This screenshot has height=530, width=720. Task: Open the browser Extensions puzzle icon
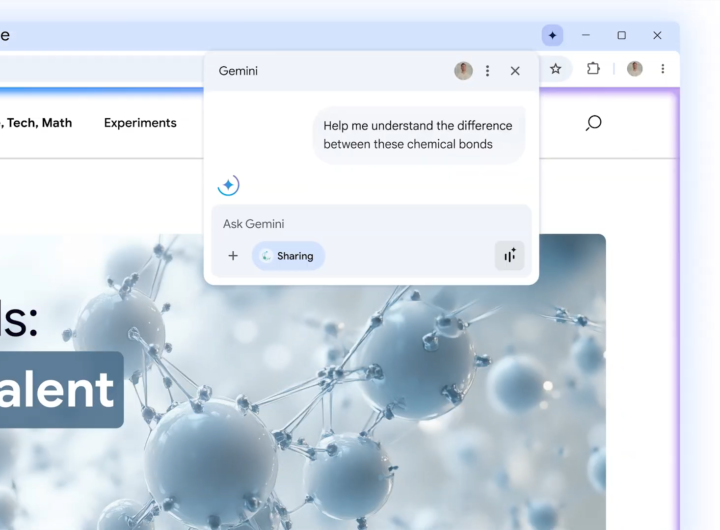coord(593,69)
